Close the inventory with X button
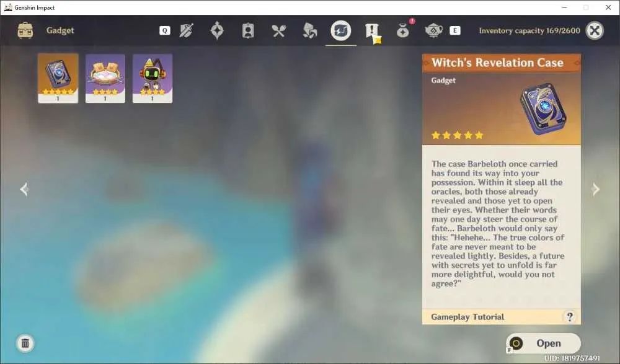620x364 pixels. click(595, 30)
